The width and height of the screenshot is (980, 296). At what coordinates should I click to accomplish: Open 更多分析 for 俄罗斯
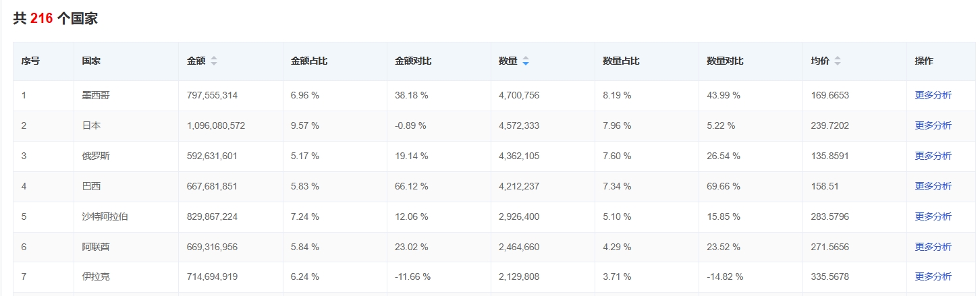click(x=933, y=156)
